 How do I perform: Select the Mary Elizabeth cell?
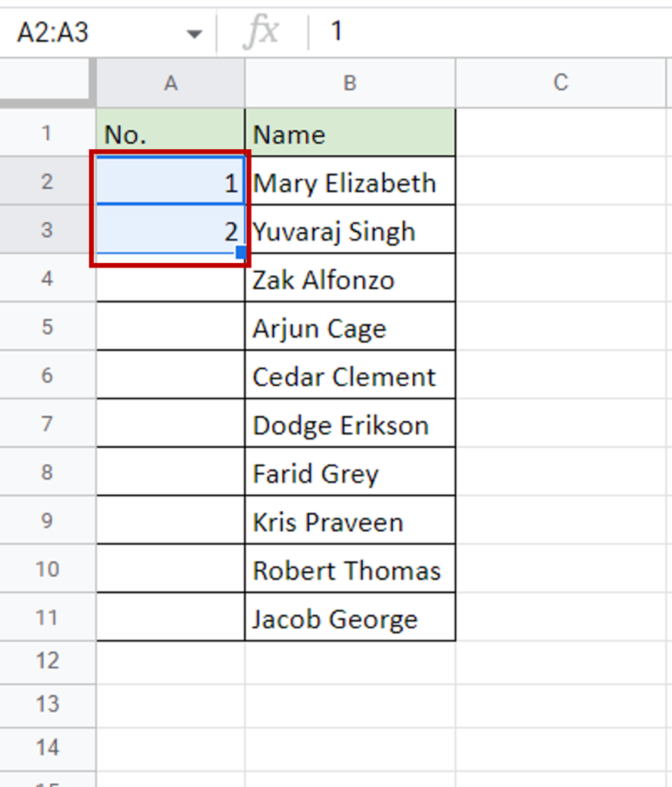click(350, 181)
